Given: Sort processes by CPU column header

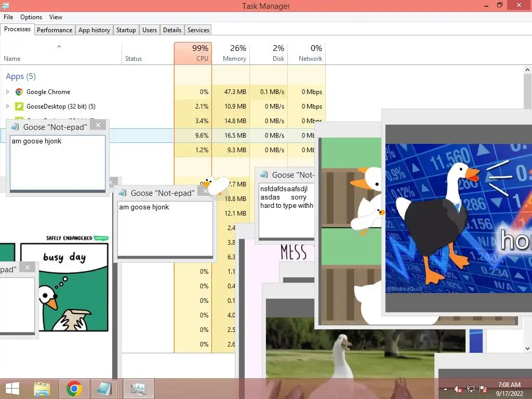Looking at the screenshot, I should [193, 54].
